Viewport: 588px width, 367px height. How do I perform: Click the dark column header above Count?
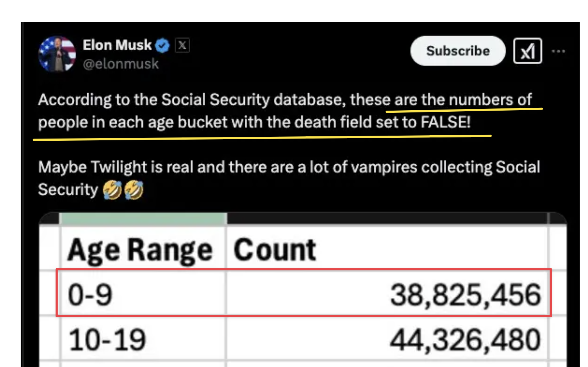pyautogui.click(x=386, y=218)
